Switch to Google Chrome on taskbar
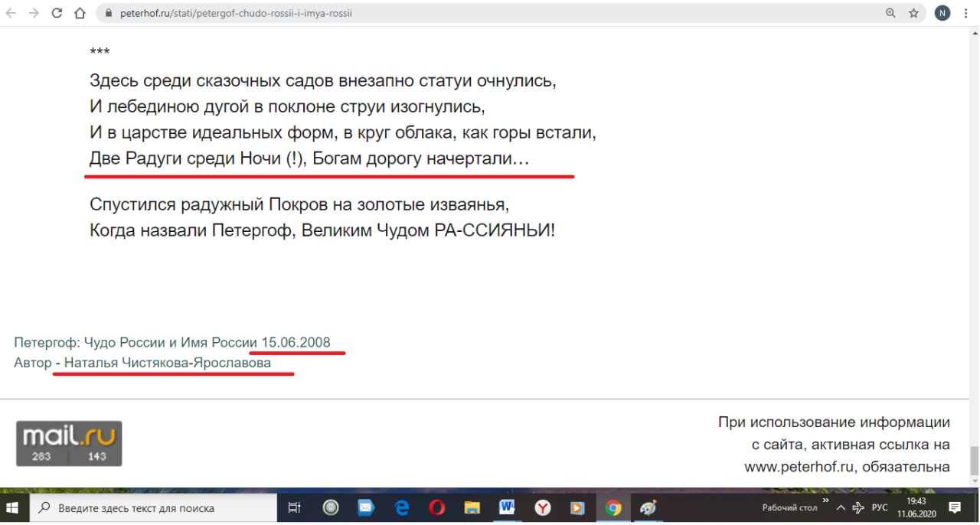The width and height of the screenshot is (980, 525). click(x=613, y=507)
